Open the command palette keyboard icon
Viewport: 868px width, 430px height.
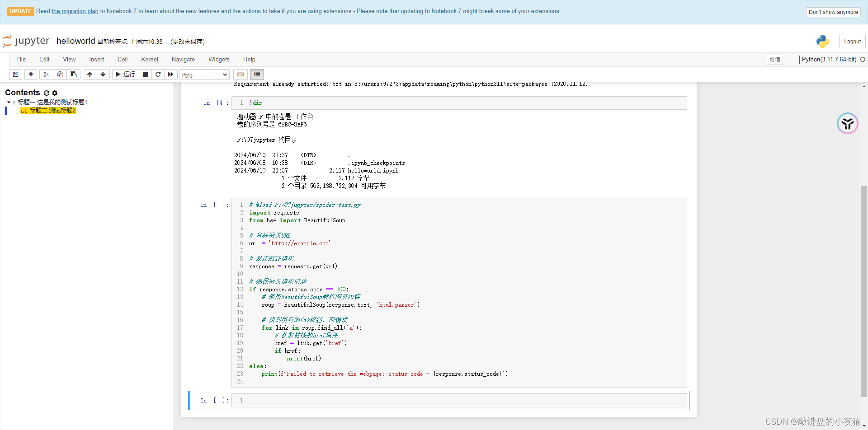click(241, 75)
